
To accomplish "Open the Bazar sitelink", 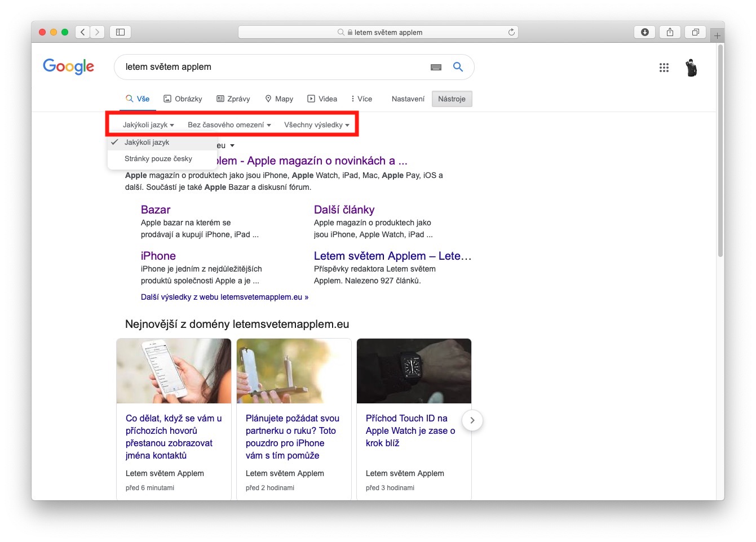I will pos(156,210).
